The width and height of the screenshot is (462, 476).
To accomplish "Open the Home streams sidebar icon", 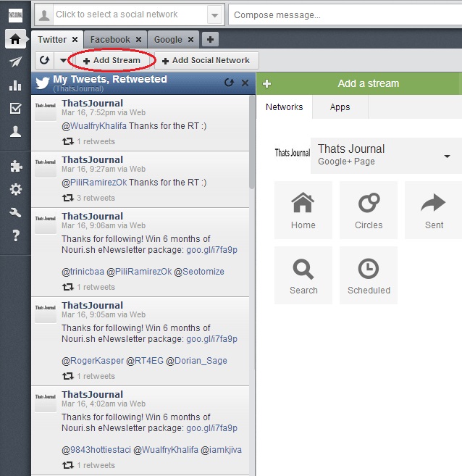I will pos(15,39).
